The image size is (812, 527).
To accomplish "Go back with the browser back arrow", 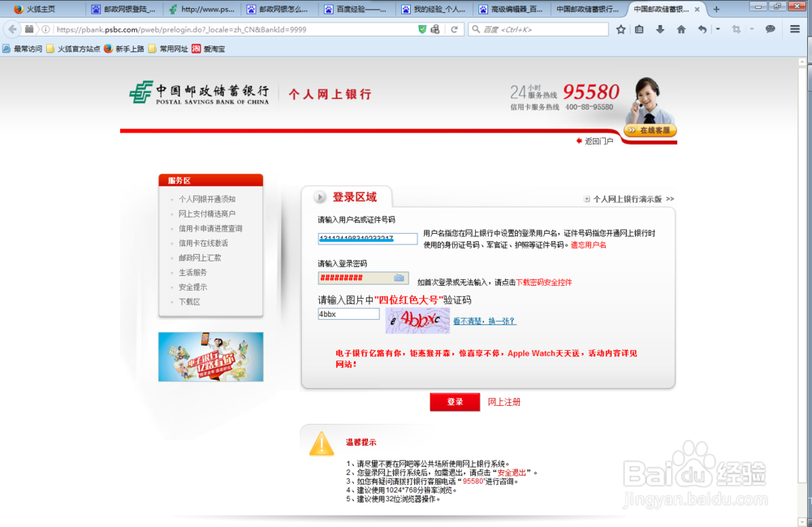I will (x=12, y=29).
